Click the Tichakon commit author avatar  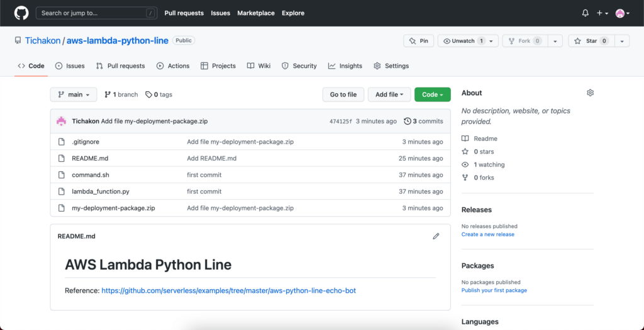pos(61,121)
